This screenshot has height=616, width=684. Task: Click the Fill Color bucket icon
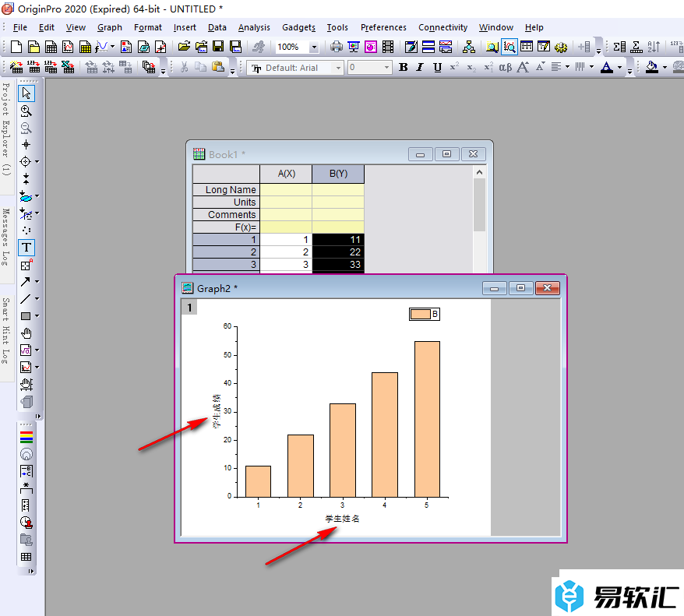tap(652, 68)
